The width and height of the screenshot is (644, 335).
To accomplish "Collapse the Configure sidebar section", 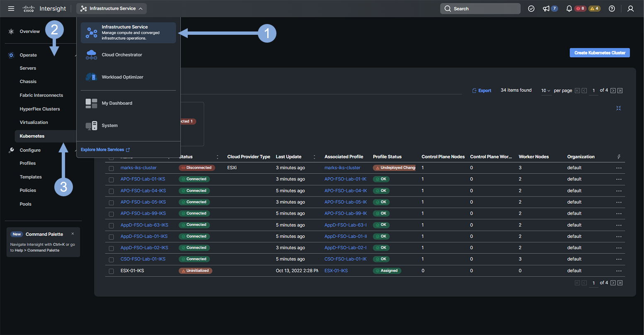I will 75,150.
